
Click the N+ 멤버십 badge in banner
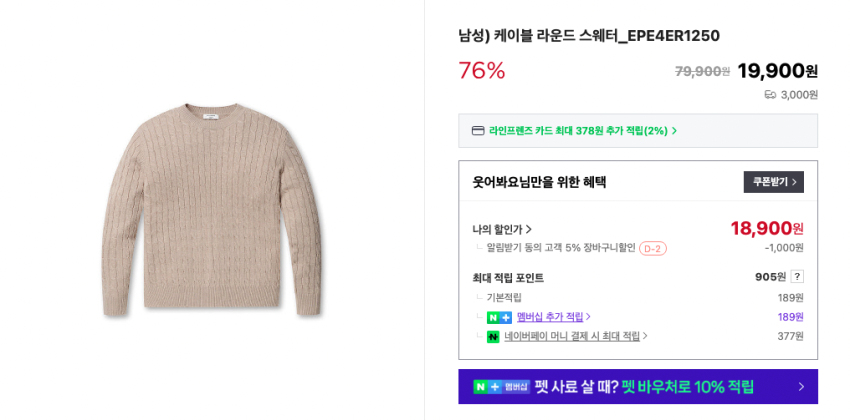(501, 387)
